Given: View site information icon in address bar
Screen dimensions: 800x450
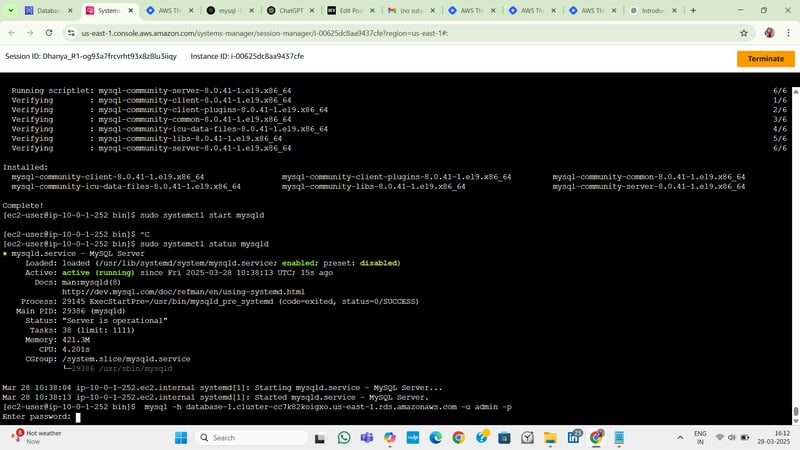Looking at the screenshot, I should pos(71,33).
